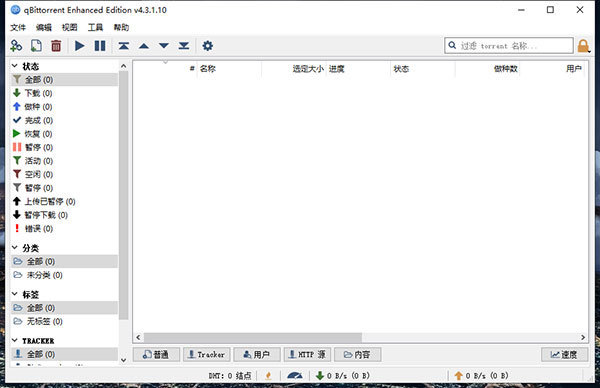Select 空闲 (0) status filter

(64, 174)
